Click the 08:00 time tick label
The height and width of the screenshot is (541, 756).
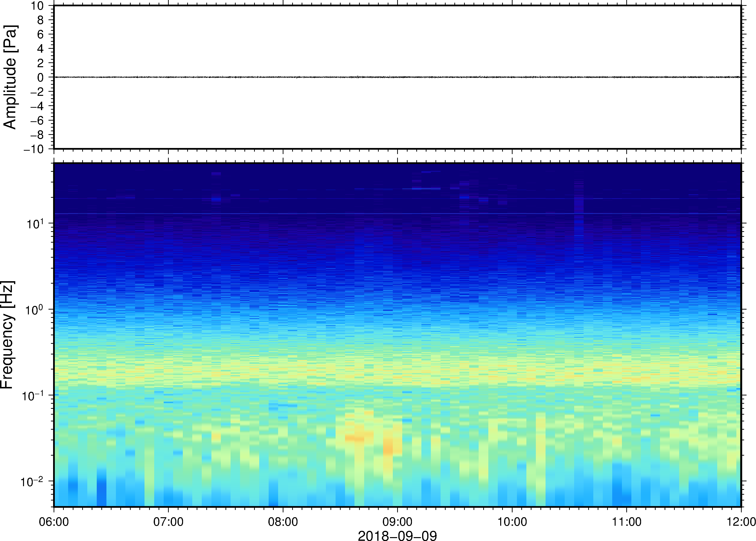tap(283, 522)
